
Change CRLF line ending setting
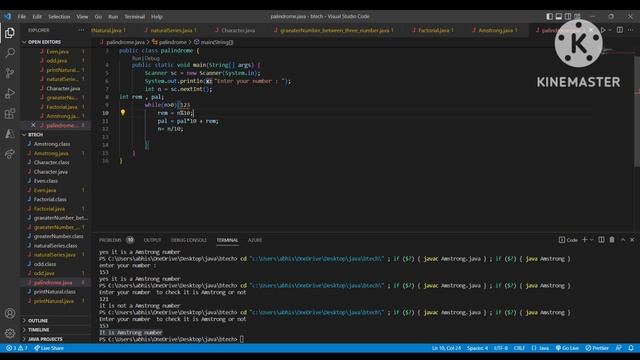coord(519,348)
